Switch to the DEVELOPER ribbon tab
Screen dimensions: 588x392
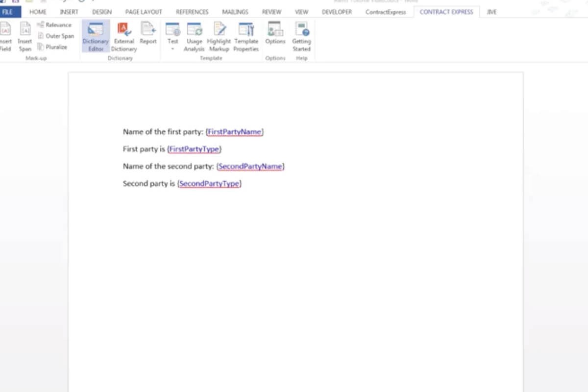(337, 12)
